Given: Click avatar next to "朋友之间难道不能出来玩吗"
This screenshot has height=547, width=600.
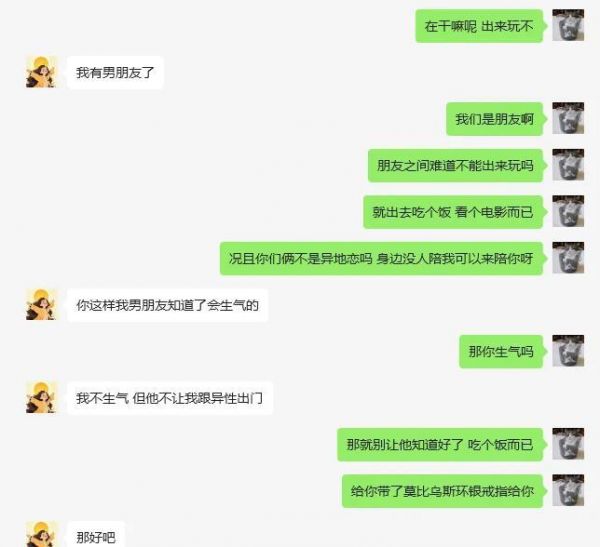Looking at the screenshot, I should 568,165.
